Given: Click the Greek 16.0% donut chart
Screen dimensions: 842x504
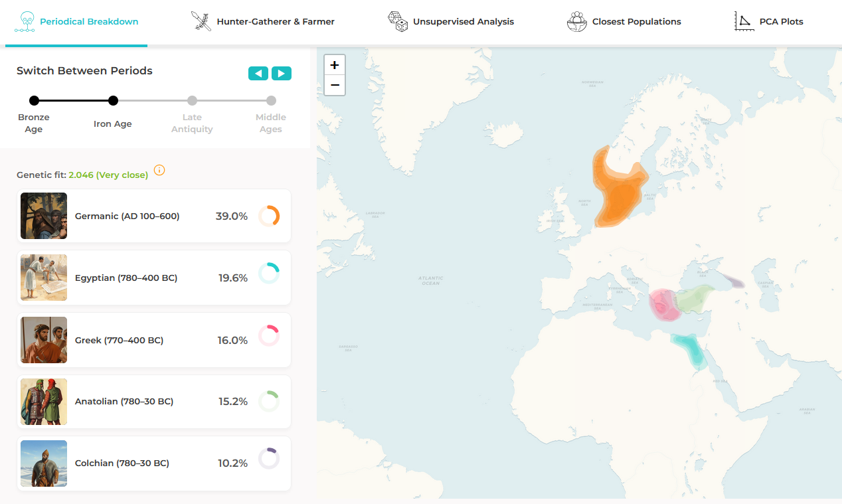Looking at the screenshot, I should pos(269,335).
